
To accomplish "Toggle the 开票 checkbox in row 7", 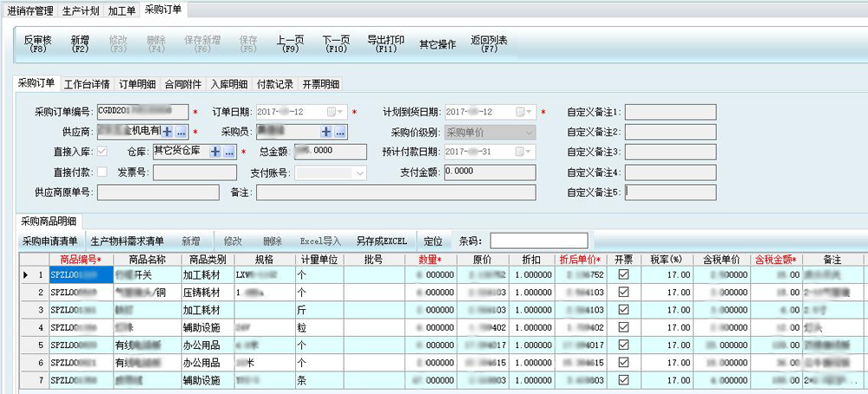I will pyautogui.click(x=623, y=380).
